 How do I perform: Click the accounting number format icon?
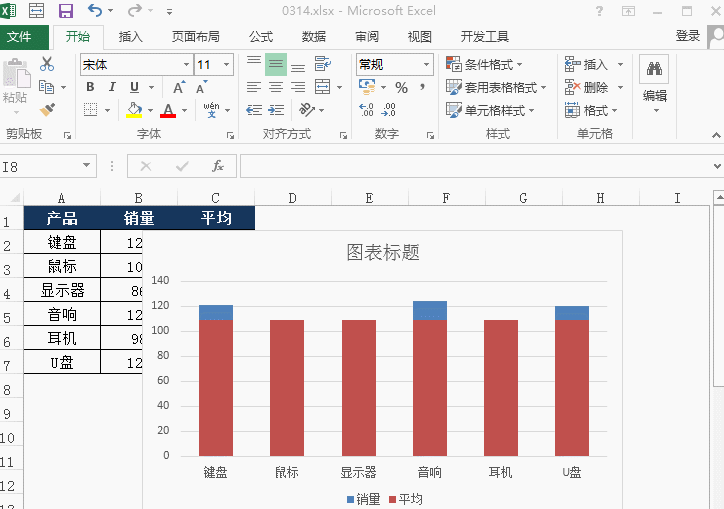pos(367,86)
